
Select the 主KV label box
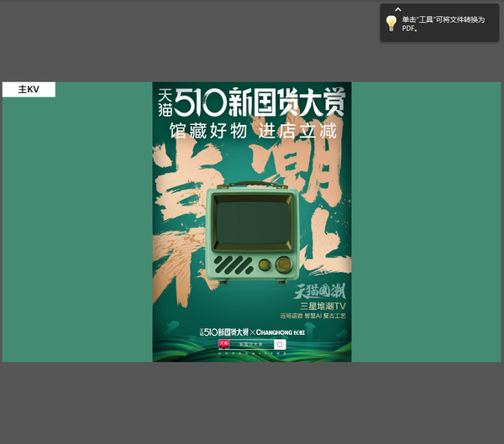click(29, 89)
